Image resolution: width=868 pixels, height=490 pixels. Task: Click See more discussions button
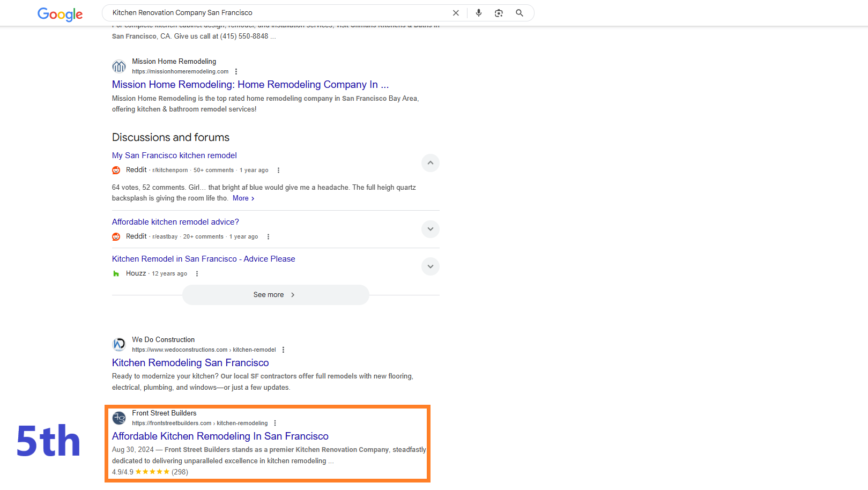coord(276,295)
